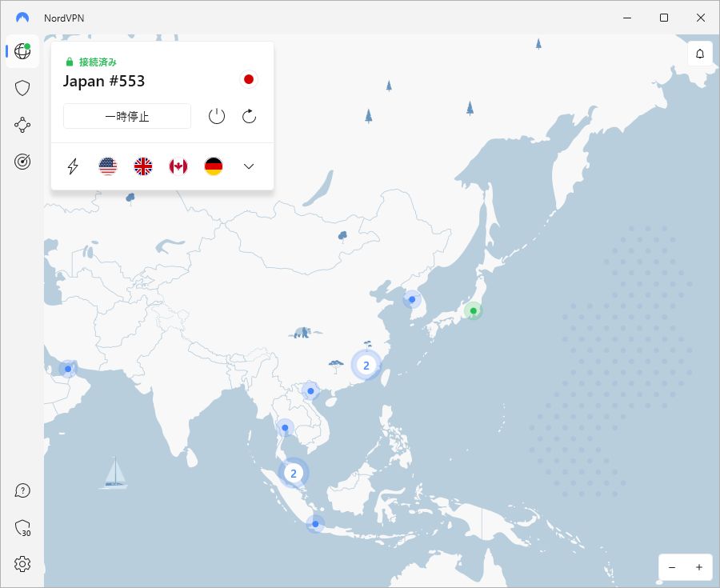Minimize the NordVPN window
The image size is (720, 588).
[627, 18]
